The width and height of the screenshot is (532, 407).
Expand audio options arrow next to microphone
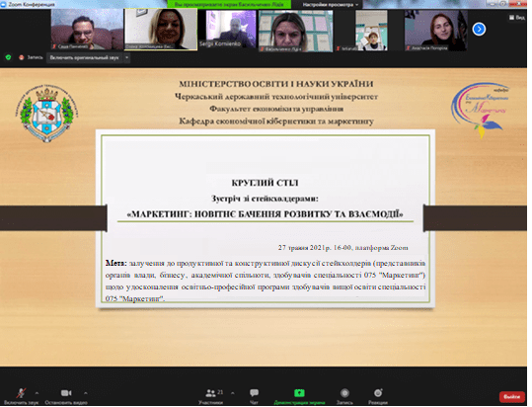point(37,393)
